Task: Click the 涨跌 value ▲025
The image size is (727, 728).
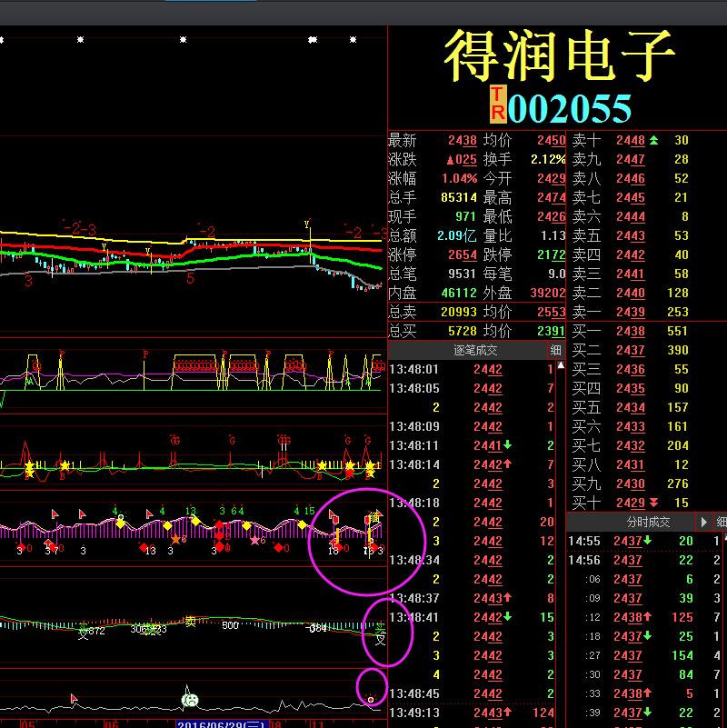Action: [x=462, y=159]
